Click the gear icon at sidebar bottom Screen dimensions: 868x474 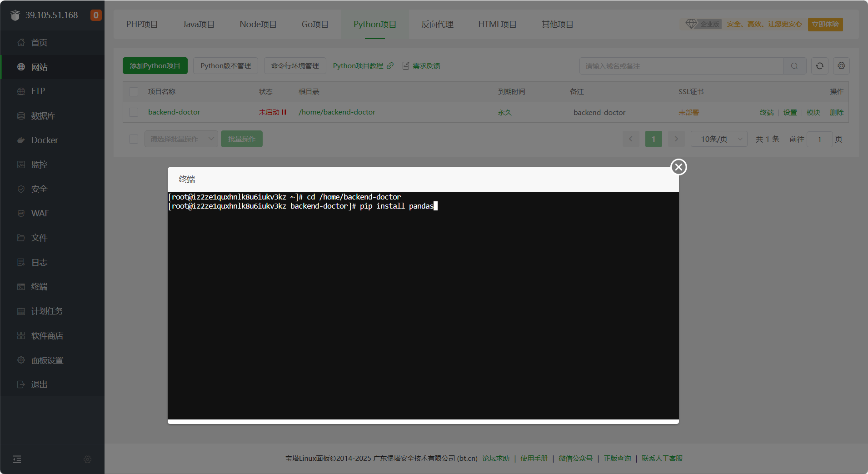click(88, 459)
